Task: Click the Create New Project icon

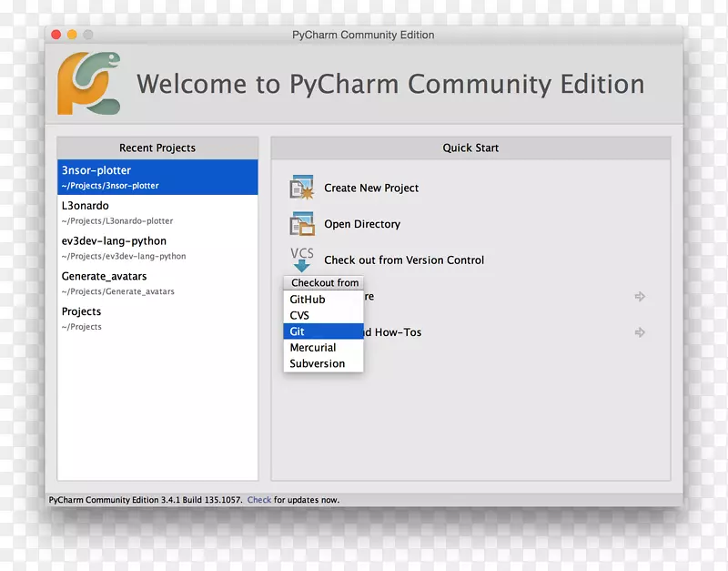Action: coord(302,188)
